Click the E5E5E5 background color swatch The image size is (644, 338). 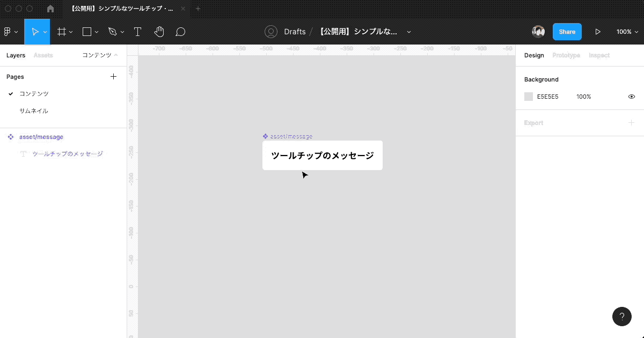pos(528,97)
